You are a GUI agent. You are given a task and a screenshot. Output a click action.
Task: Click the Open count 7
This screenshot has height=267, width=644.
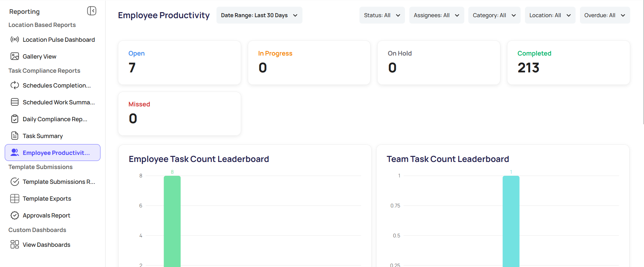coord(132,68)
